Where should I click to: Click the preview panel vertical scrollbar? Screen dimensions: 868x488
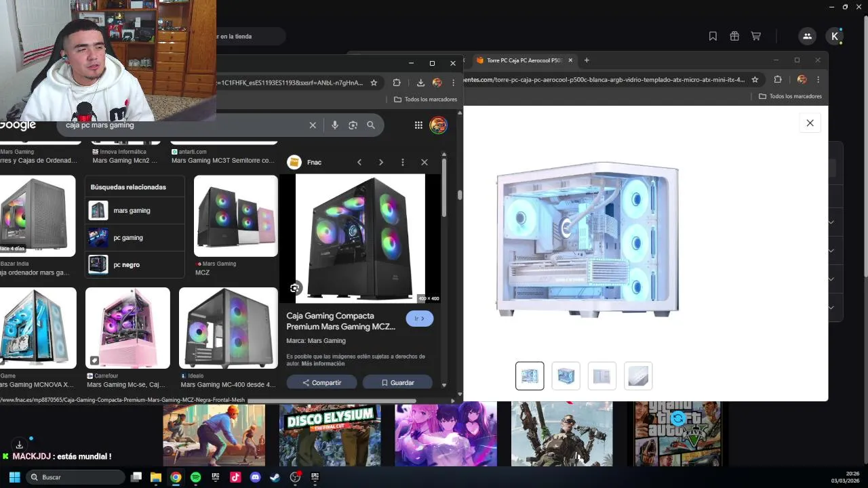coord(444,188)
